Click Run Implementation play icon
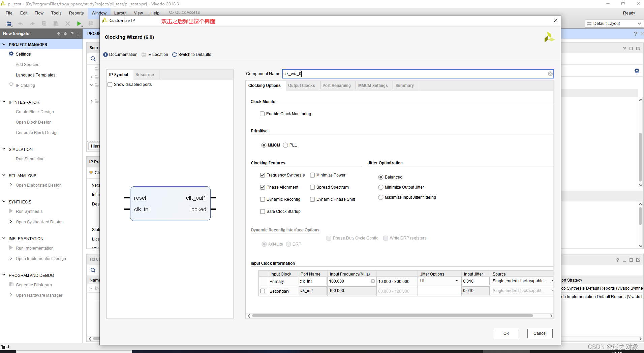 tap(11, 248)
